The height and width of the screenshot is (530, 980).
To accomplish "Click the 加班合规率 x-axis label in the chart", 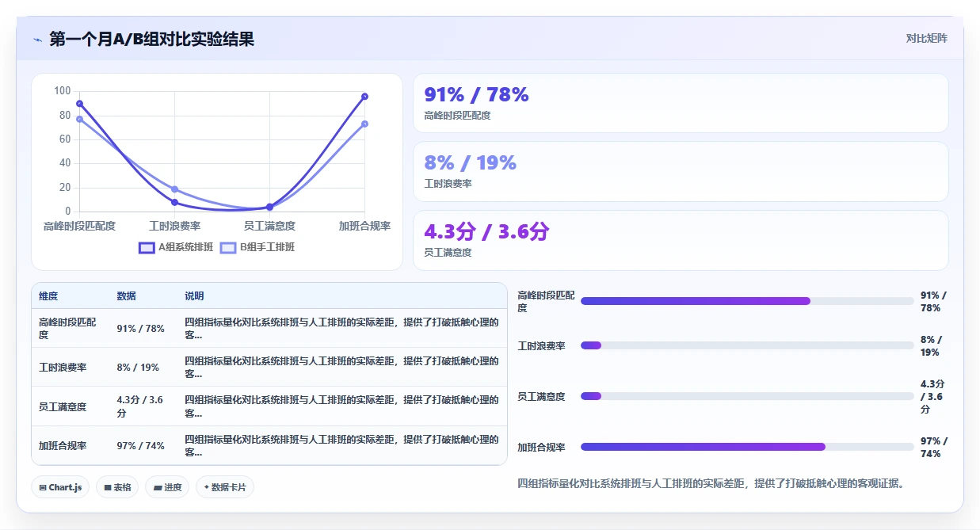I will coord(364,226).
